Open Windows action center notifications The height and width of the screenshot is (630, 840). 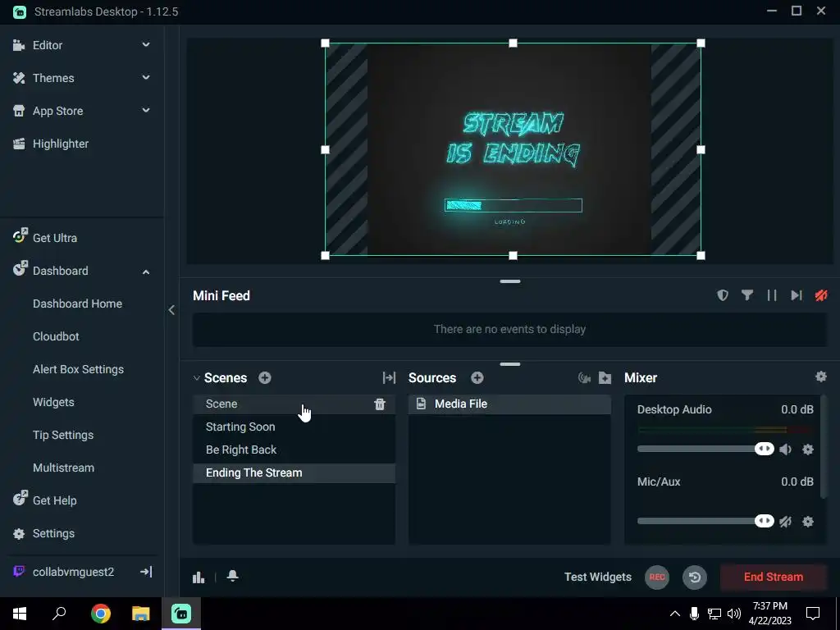(813, 614)
